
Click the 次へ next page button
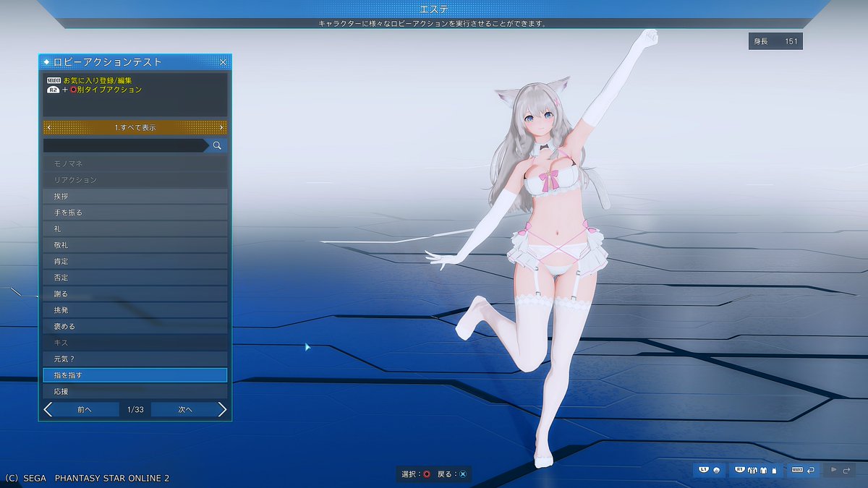point(185,409)
